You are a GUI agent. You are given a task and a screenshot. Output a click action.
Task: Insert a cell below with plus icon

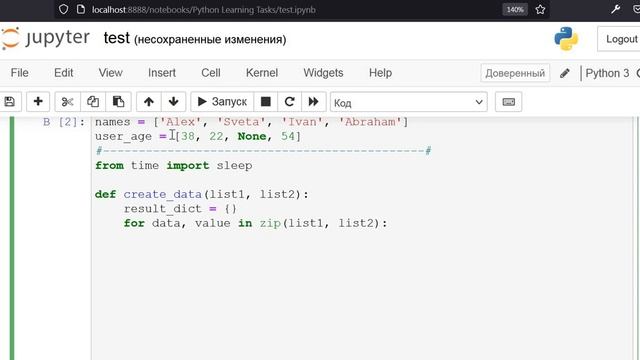38,102
